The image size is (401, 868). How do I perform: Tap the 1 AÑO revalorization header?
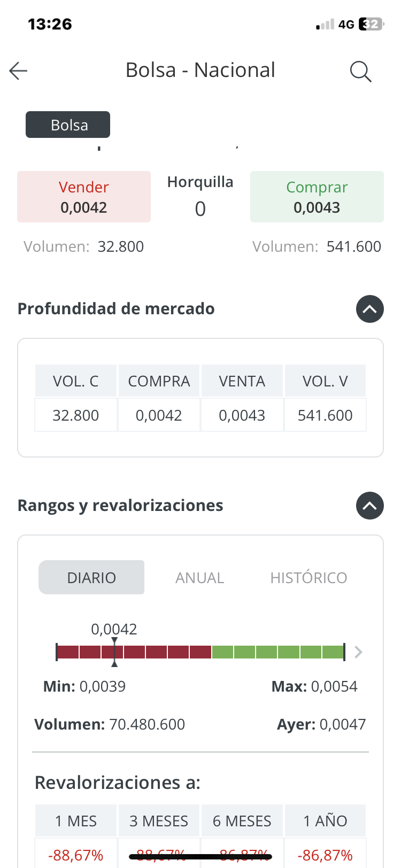(x=325, y=820)
